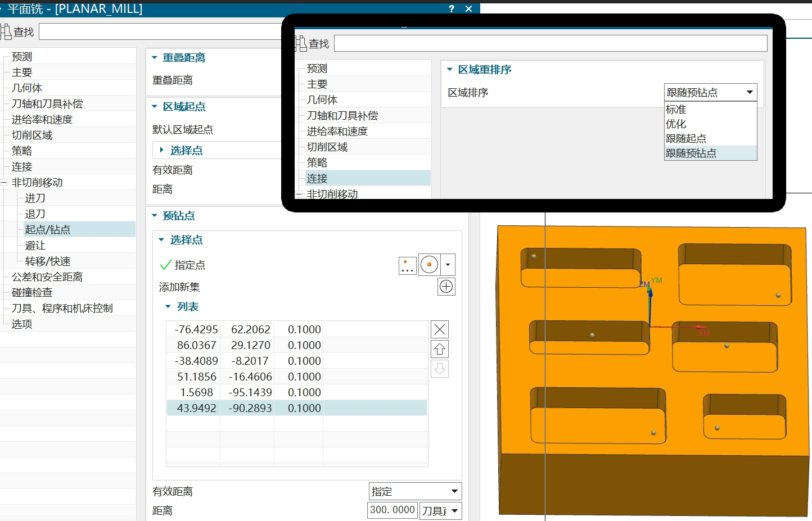Open the 刀具 distance unit dropdown
This screenshot has height=521, width=812.
tap(441, 510)
